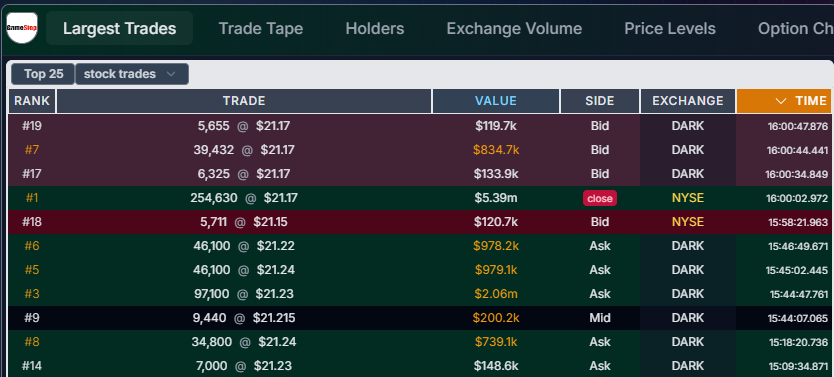This screenshot has height=377, width=834.
Task: Click the $739.1k value
Action: click(x=496, y=342)
